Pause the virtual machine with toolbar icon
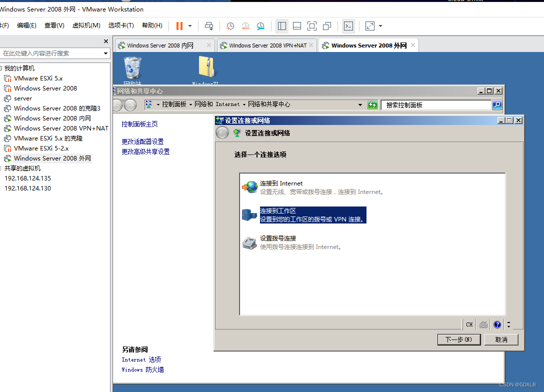 [x=179, y=26]
